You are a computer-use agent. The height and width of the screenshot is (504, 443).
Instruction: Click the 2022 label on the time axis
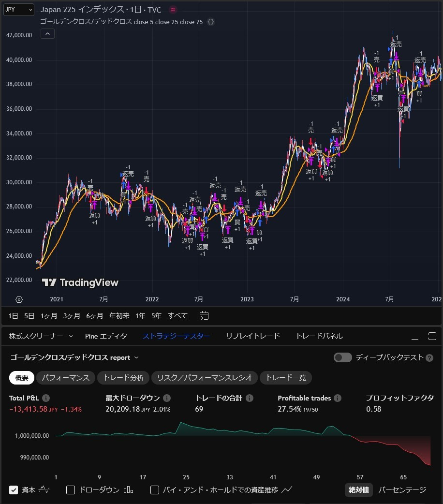(x=152, y=299)
